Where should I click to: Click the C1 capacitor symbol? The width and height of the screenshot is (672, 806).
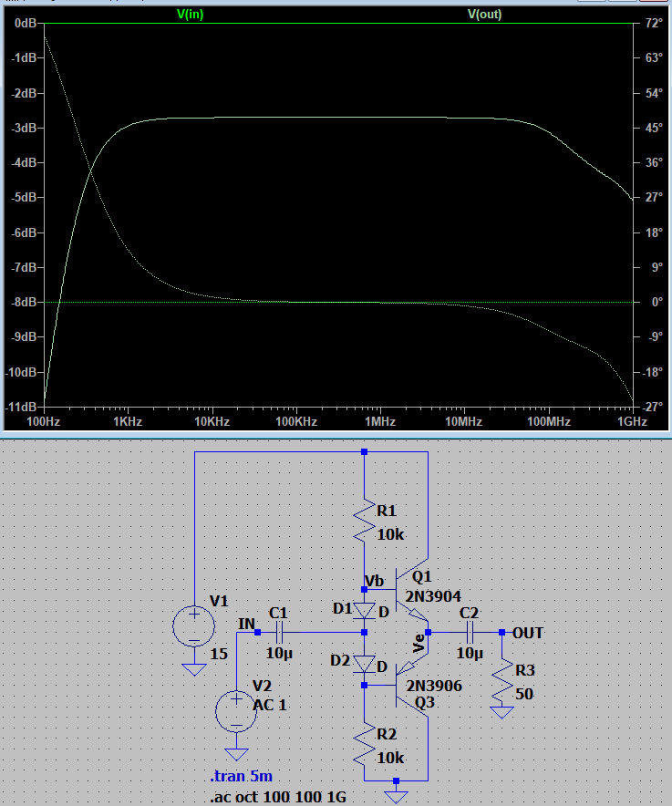click(x=280, y=631)
